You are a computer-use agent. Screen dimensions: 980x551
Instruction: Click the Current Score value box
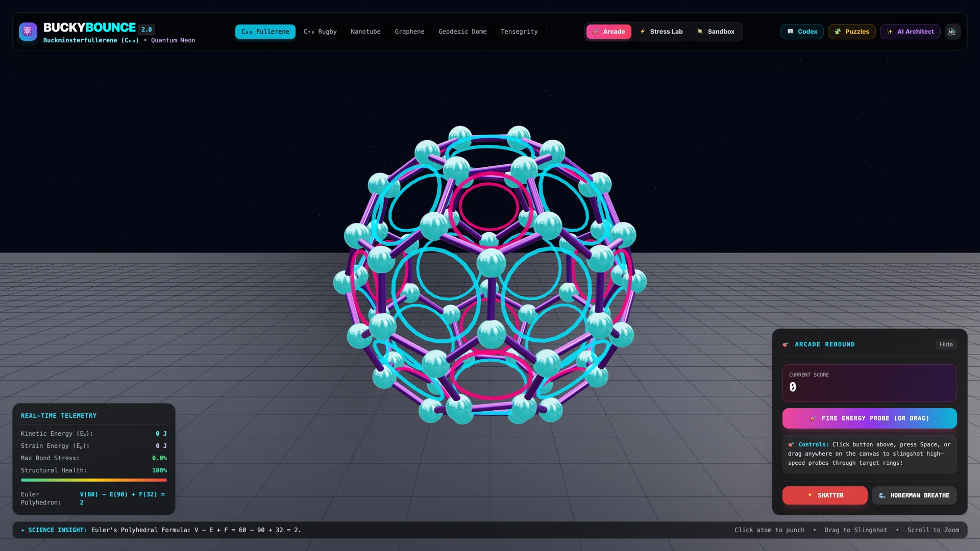[869, 383]
